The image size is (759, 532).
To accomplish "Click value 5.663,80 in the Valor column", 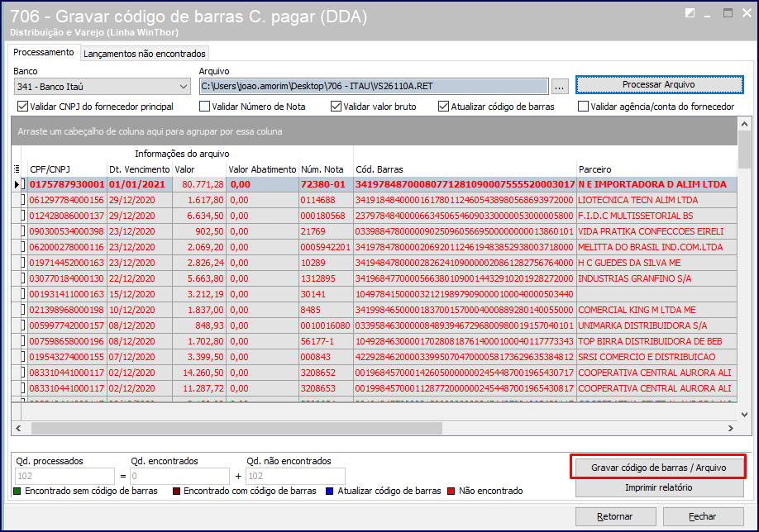I will (199, 278).
